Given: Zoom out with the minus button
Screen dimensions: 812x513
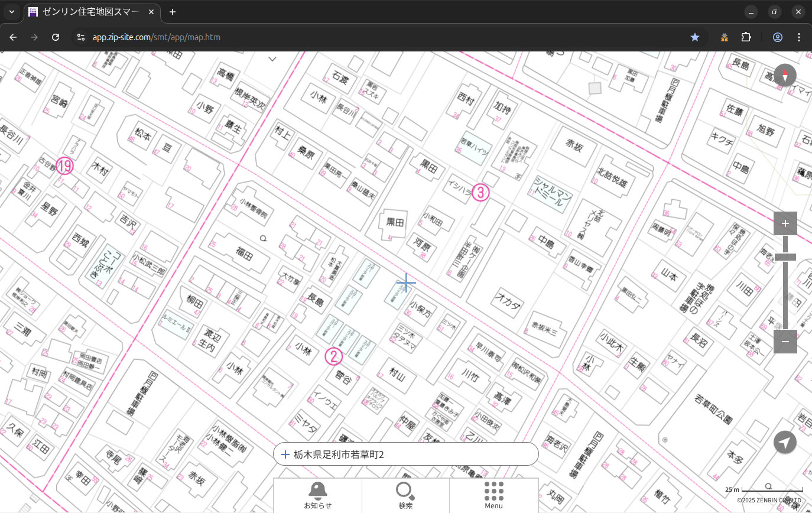Looking at the screenshot, I should (x=785, y=342).
